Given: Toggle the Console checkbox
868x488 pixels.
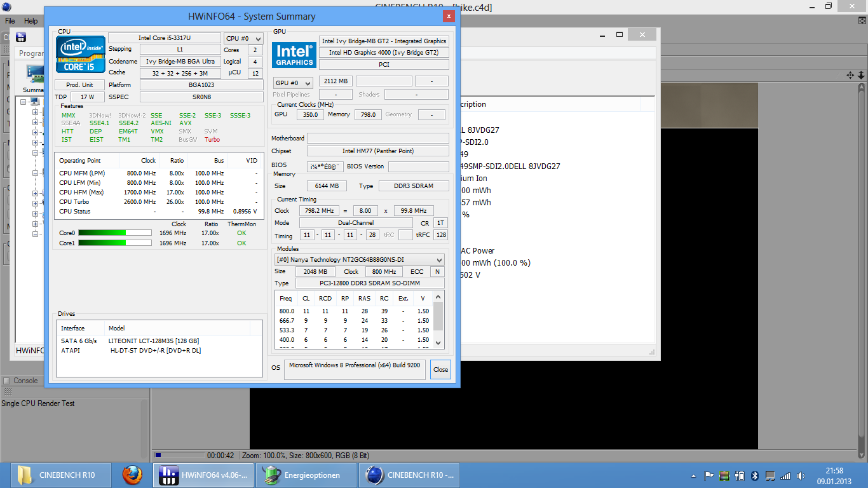Looking at the screenshot, I should 6,381.
